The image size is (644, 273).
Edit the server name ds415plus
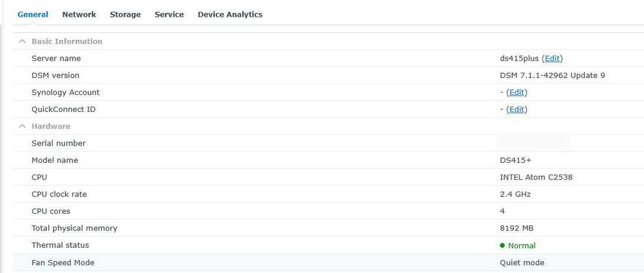[x=553, y=59]
